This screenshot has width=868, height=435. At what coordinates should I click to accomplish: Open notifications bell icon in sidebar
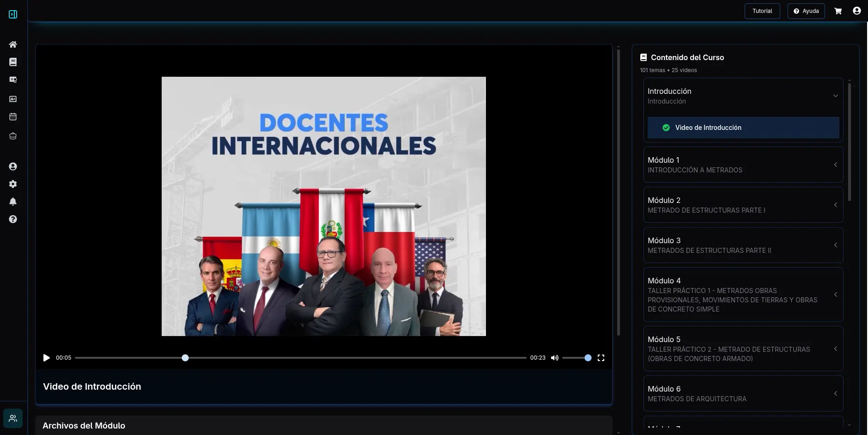coord(13,202)
